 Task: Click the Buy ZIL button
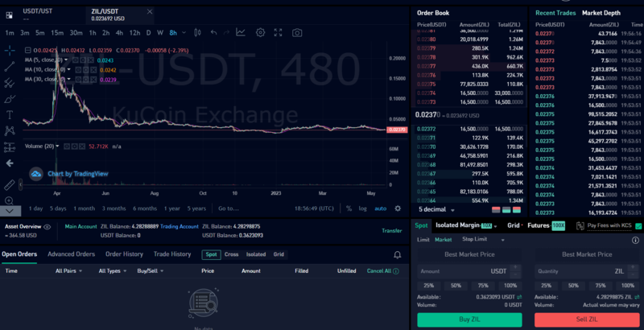coord(469,320)
